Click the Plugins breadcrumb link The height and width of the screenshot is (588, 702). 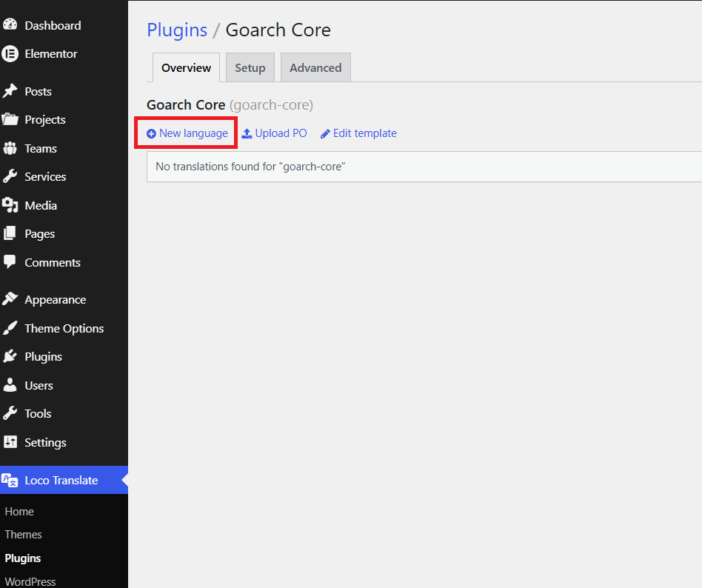point(177,30)
